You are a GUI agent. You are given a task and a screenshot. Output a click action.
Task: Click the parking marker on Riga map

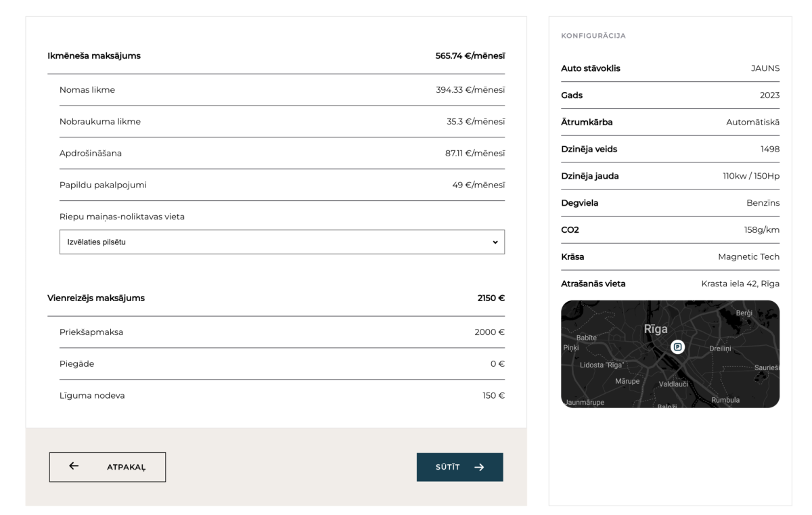point(677,346)
